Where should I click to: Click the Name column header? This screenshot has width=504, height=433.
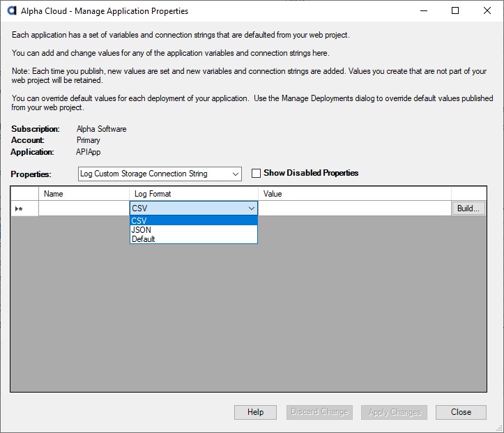click(x=84, y=194)
